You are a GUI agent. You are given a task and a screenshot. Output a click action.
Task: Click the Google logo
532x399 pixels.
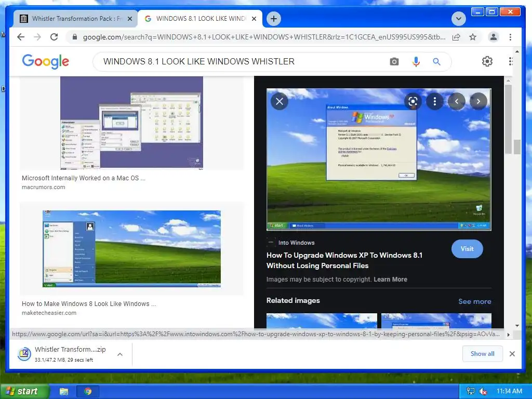(46, 62)
